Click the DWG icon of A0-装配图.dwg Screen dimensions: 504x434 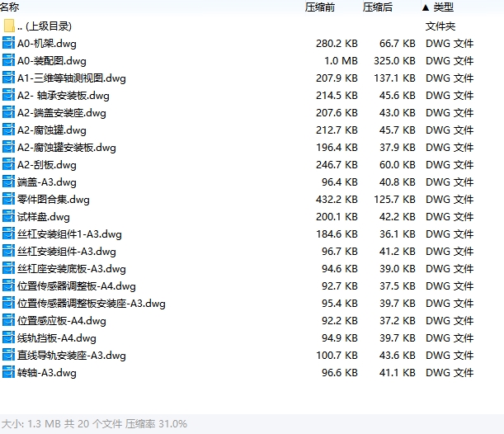pyautogui.click(x=8, y=60)
